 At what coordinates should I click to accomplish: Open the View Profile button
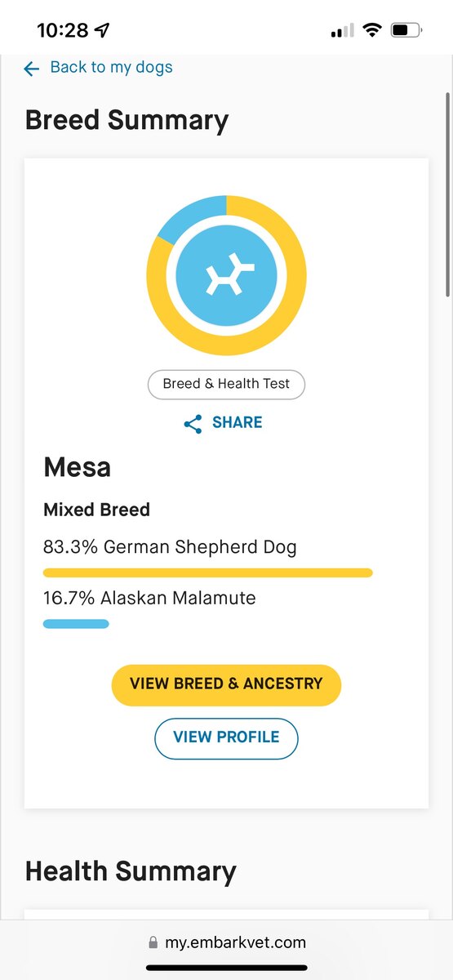click(x=226, y=738)
